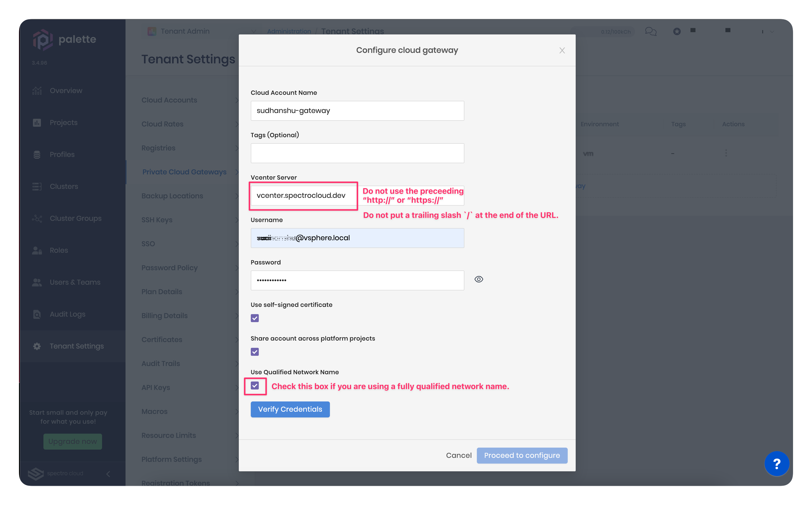Expand the SSH Keys chevron

click(237, 220)
